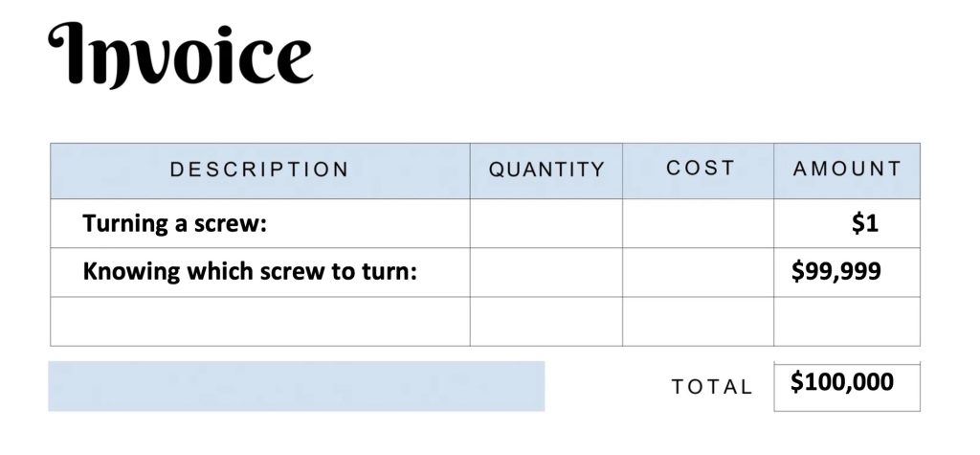Viewport: 980px width, 455px height.
Task: Click the empty third-row amount cell
Action: point(847,321)
